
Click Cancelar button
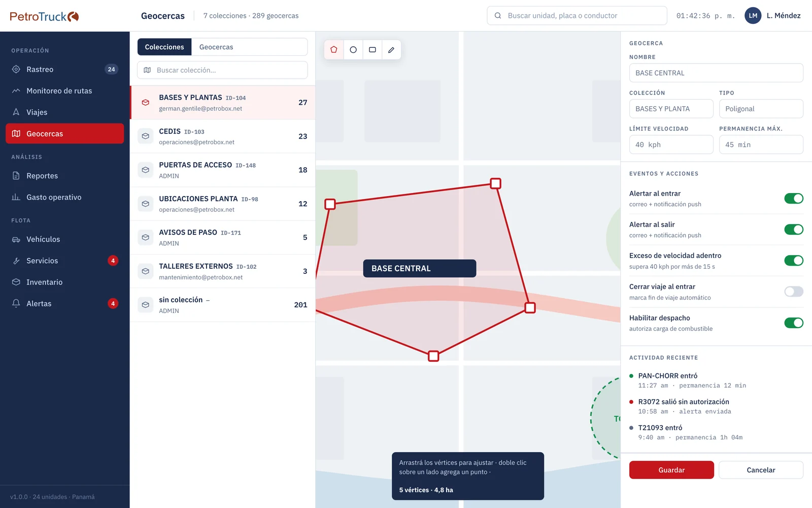click(761, 470)
